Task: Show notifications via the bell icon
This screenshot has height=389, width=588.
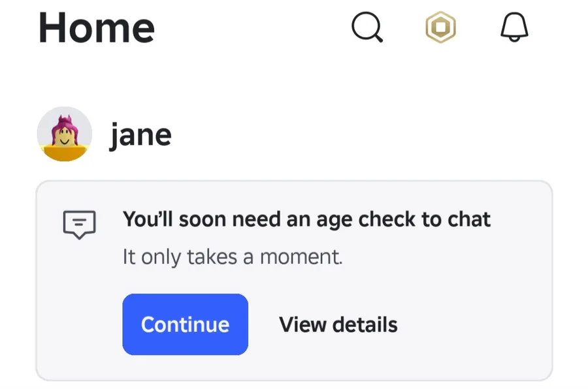Action: (514, 28)
